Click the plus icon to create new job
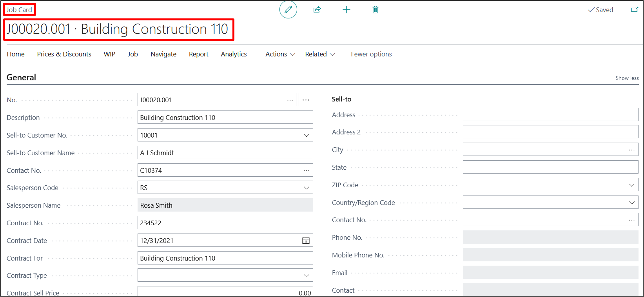Viewport: 644px width, 297px height. 346,10
